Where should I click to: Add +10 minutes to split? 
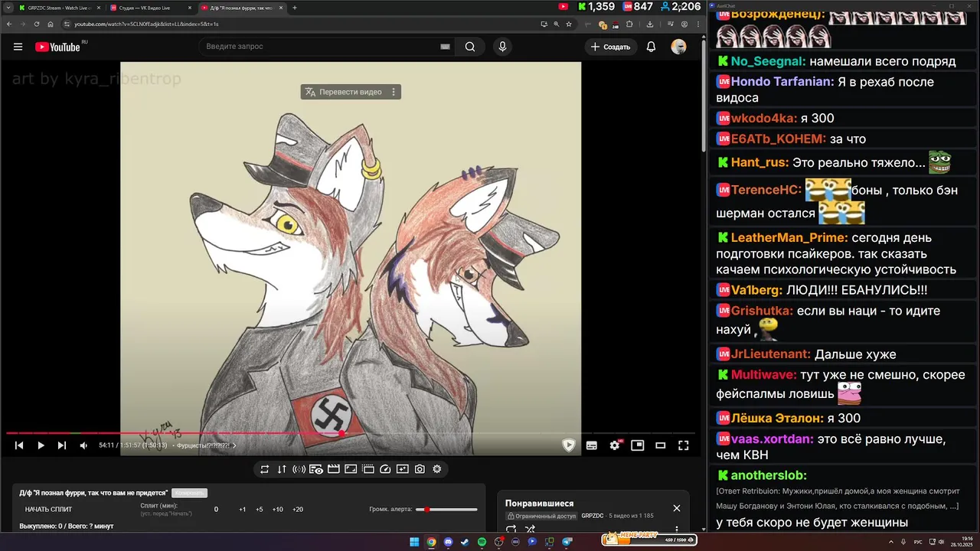[277, 510]
